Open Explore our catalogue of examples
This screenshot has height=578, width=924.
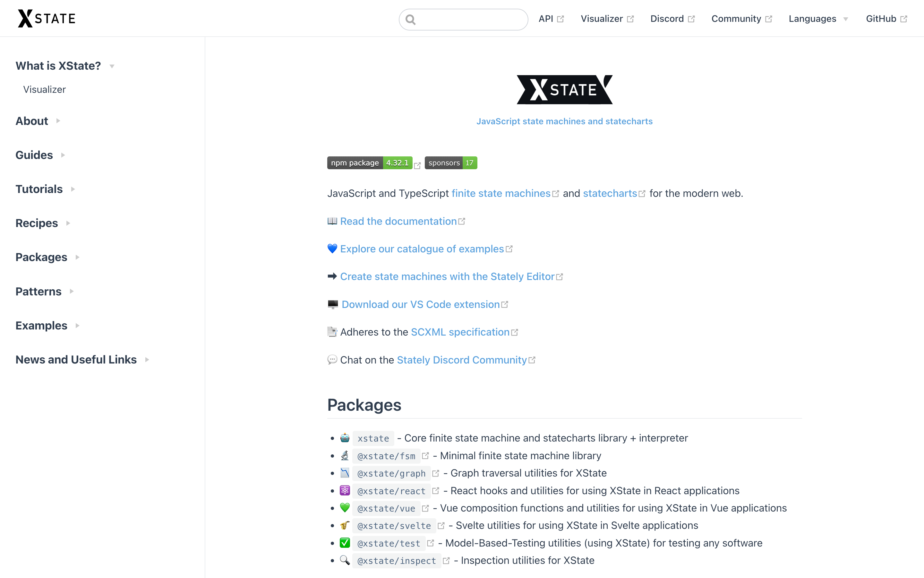tap(422, 249)
